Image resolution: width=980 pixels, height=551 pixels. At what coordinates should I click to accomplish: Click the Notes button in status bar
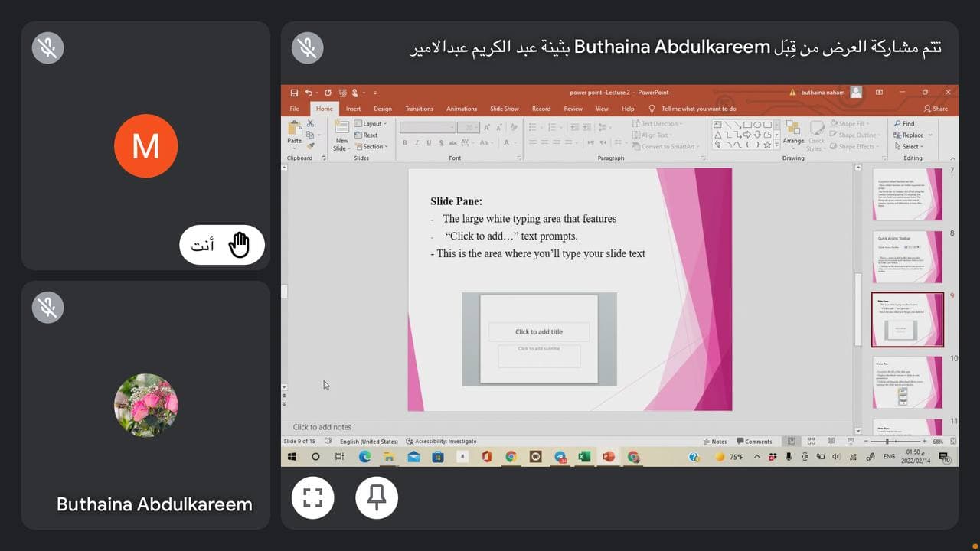[716, 441]
